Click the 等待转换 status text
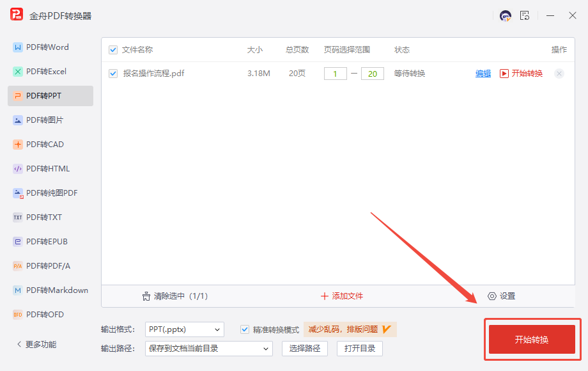The height and width of the screenshot is (371, 588). click(x=410, y=74)
